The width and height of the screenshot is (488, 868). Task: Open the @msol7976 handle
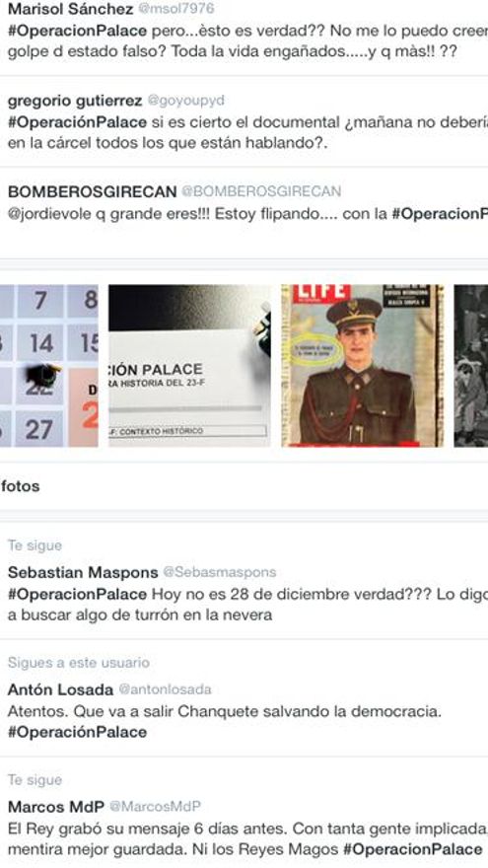[x=175, y=10]
